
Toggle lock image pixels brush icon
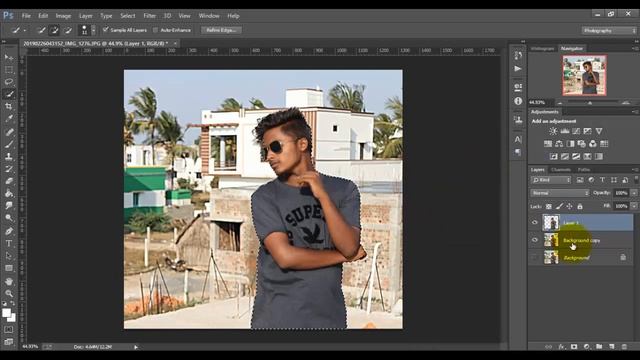pos(559,207)
